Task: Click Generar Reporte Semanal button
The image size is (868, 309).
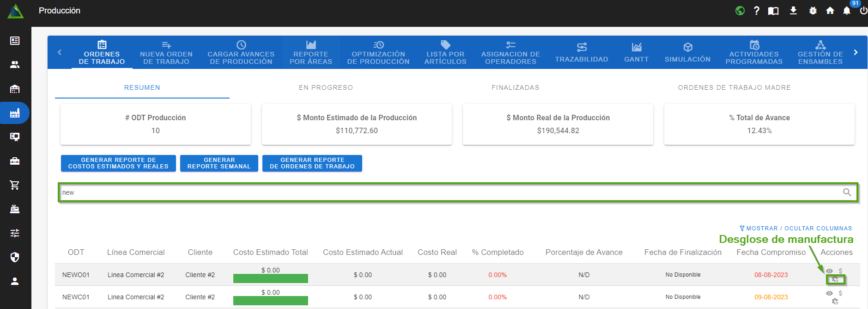Action: (x=219, y=163)
